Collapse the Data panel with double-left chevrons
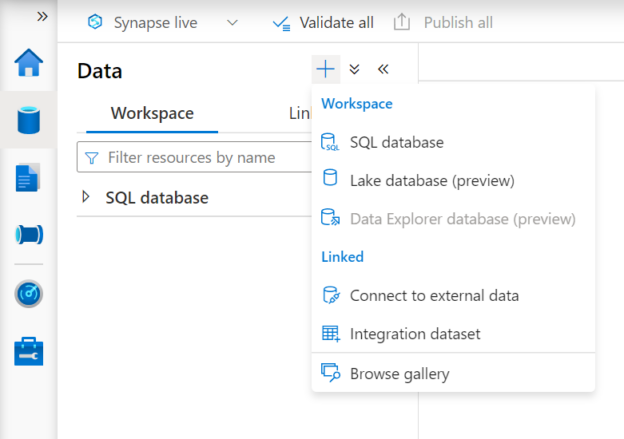Image resolution: width=624 pixels, height=439 pixels. (383, 69)
